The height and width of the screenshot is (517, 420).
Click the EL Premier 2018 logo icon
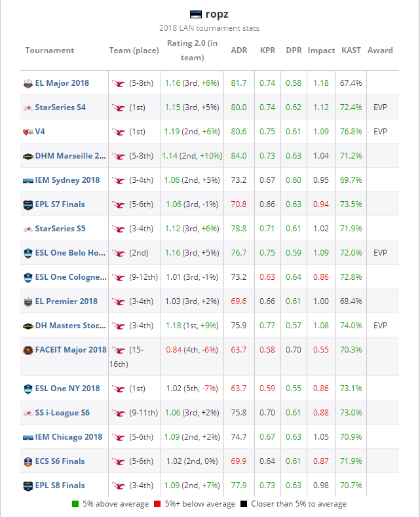[x=28, y=301]
